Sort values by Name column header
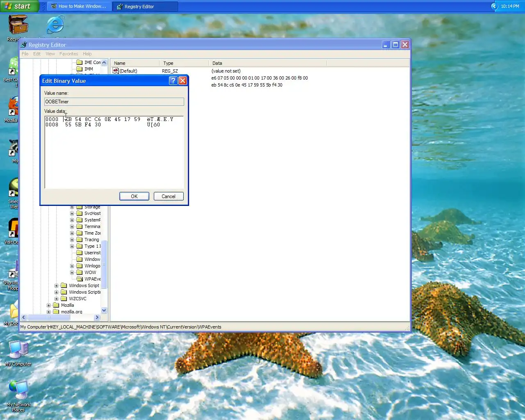Viewport: 525px width, 420px height. click(135, 63)
